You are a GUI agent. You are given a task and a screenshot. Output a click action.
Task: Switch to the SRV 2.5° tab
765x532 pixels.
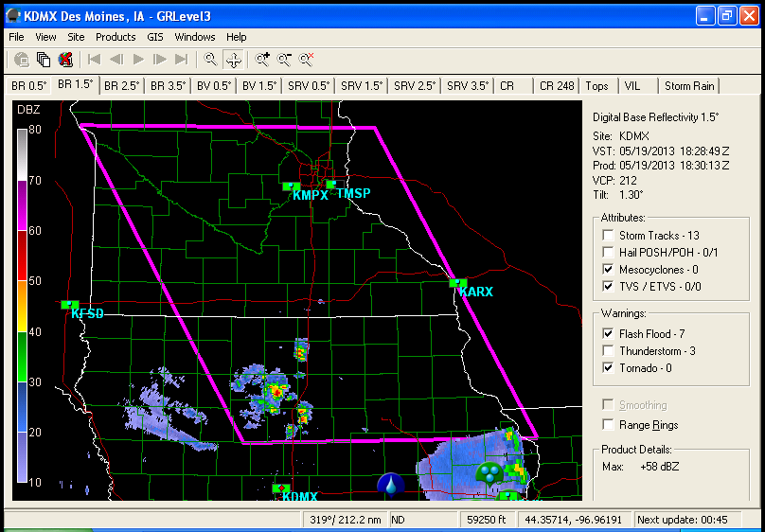tap(415, 86)
